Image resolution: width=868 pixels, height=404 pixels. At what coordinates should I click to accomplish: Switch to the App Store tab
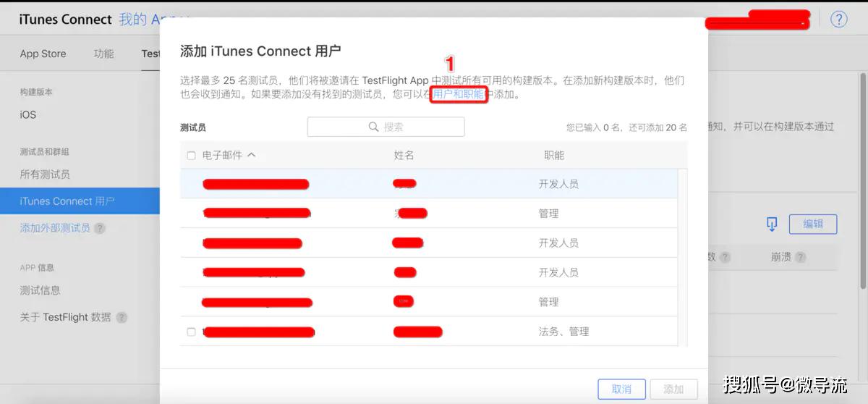(x=43, y=54)
